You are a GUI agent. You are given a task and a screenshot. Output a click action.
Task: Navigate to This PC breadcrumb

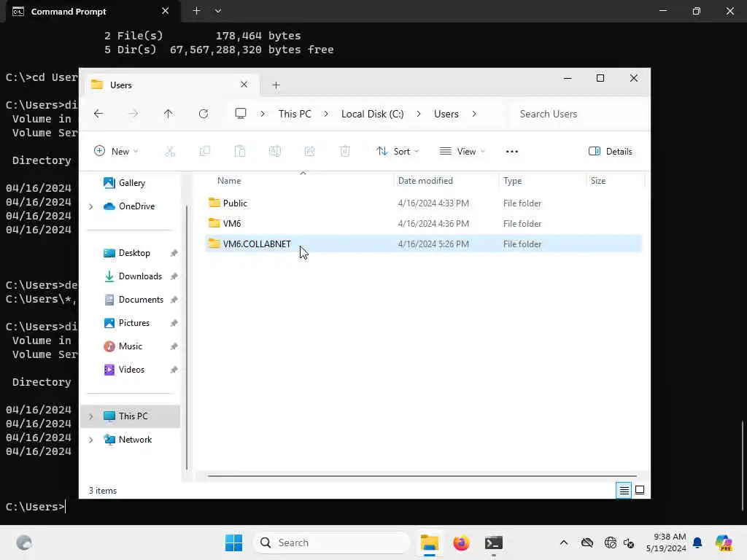pos(295,114)
